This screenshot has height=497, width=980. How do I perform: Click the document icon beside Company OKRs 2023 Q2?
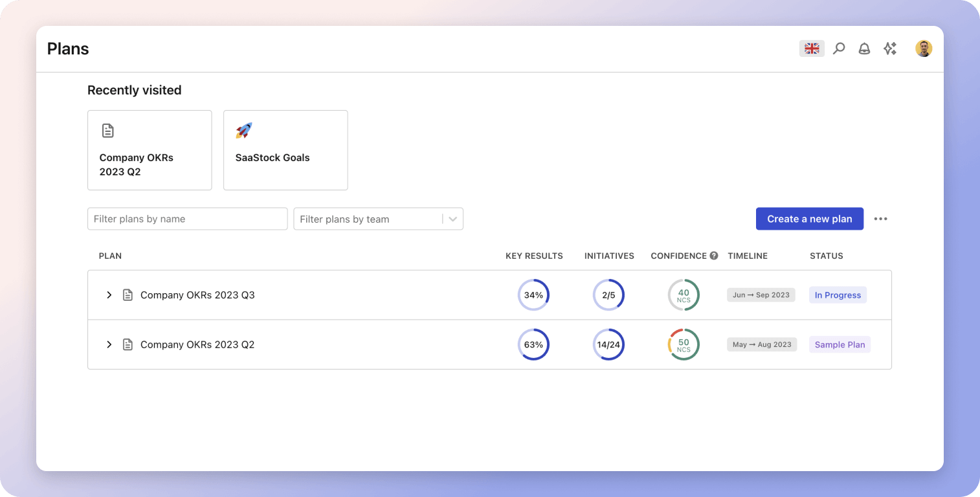pos(128,345)
